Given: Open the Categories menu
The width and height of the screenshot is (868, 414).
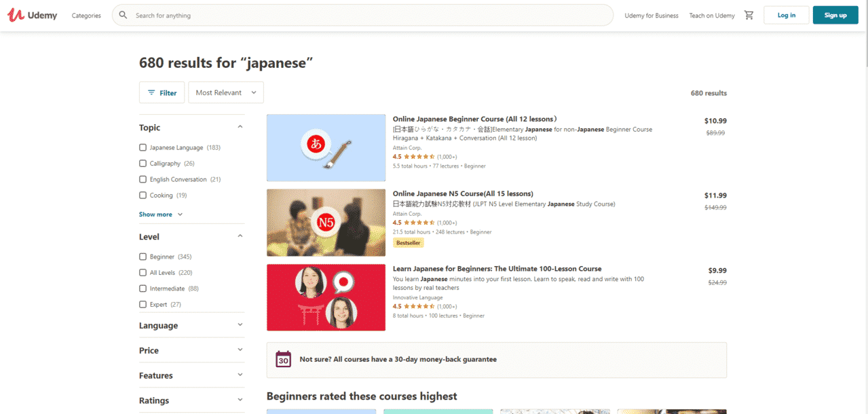Looking at the screenshot, I should click(x=86, y=16).
